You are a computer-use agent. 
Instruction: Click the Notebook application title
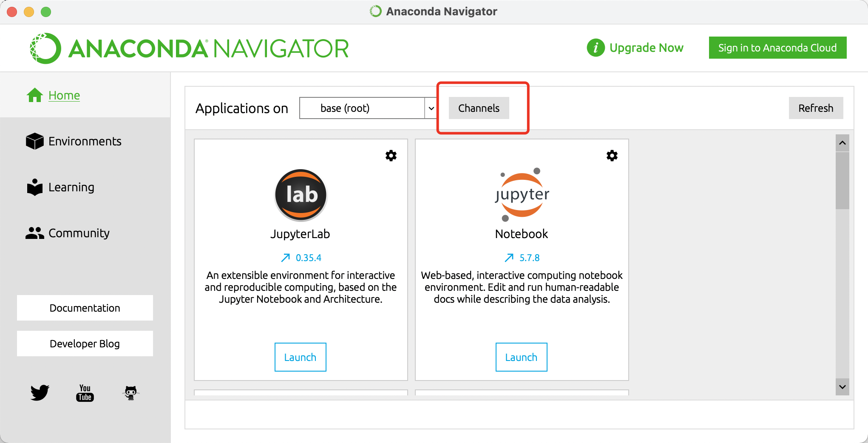522,234
